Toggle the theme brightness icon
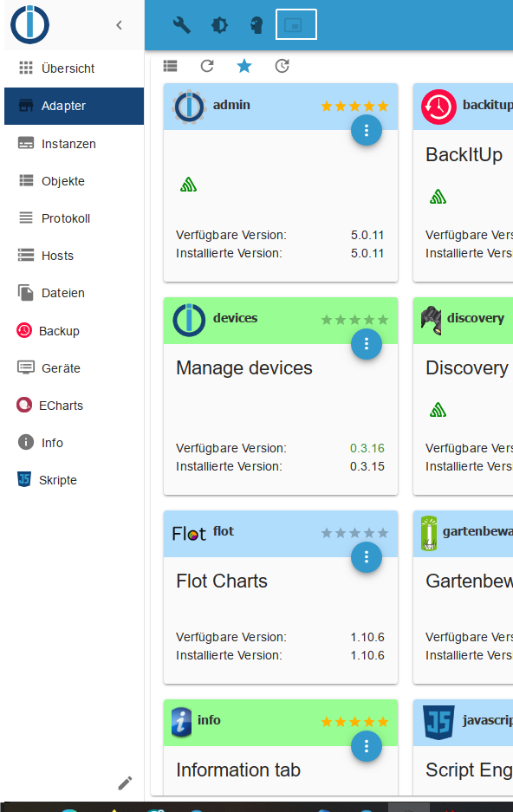This screenshot has width=513, height=812. (x=219, y=25)
